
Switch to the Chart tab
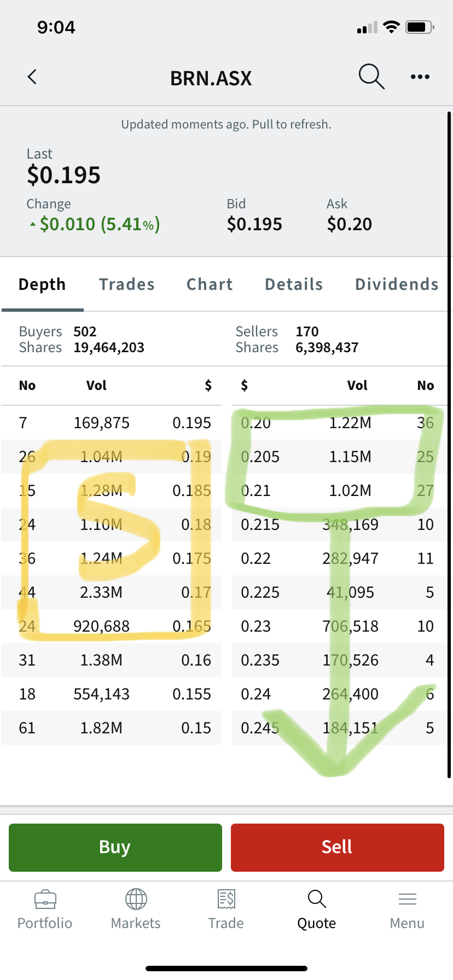210,284
